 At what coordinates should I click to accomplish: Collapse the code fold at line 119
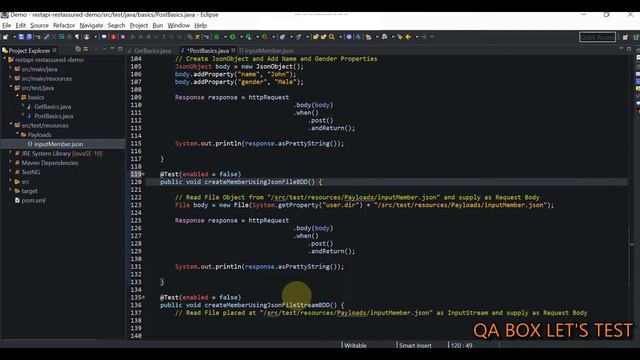pos(143,174)
